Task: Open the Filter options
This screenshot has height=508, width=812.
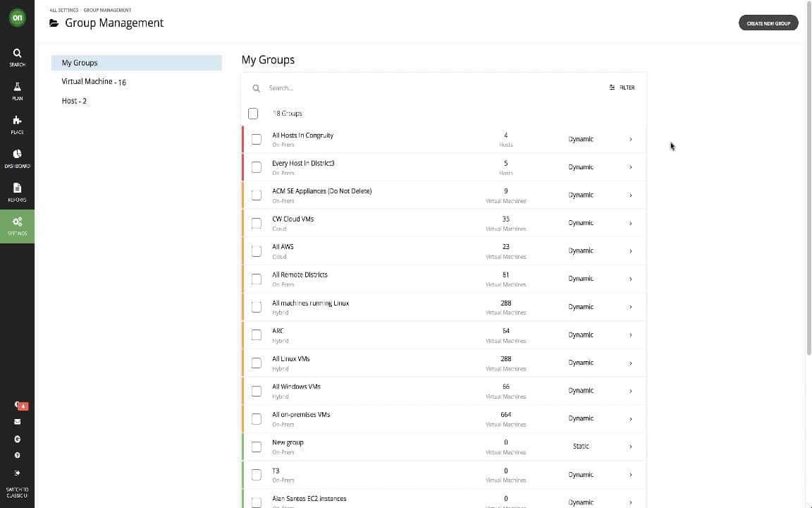Action: pyautogui.click(x=622, y=87)
